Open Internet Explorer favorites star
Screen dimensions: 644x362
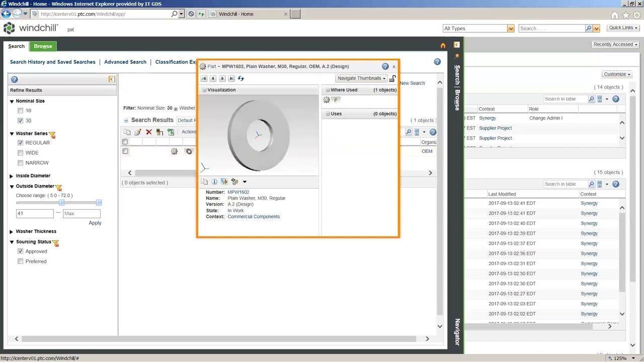click(x=626, y=15)
